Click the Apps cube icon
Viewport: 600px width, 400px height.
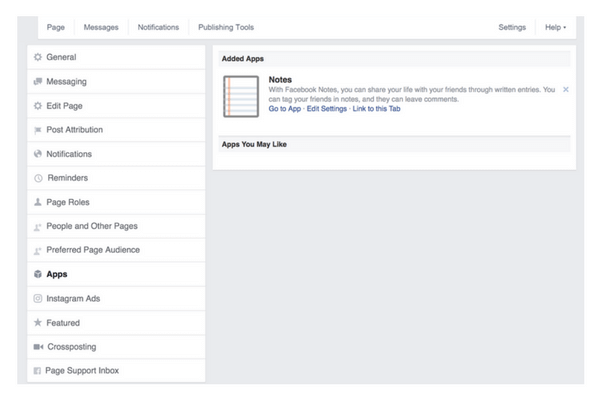pyautogui.click(x=38, y=274)
